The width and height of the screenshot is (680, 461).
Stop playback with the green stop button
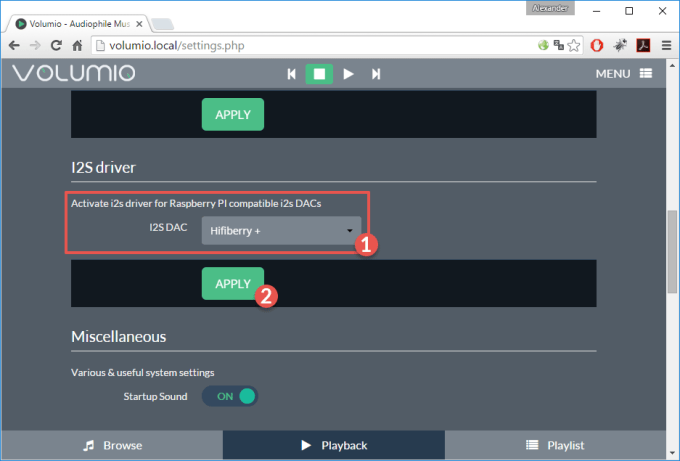click(x=319, y=74)
